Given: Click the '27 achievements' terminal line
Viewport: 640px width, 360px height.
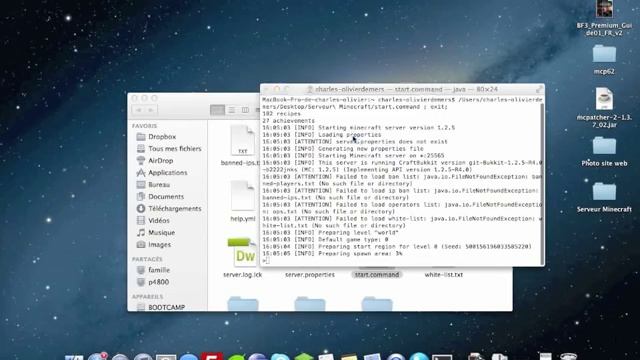Looking at the screenshot, I should (x=288, y=121).
